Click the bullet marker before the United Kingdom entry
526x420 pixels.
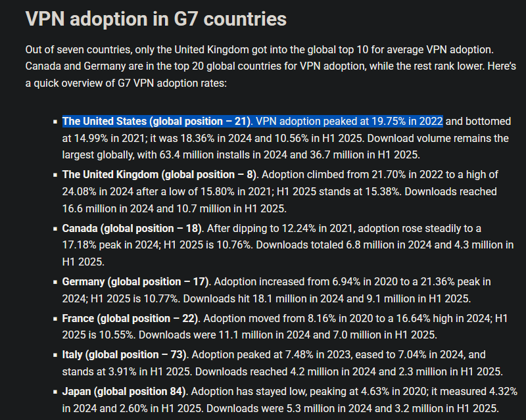tap(54, 175)
